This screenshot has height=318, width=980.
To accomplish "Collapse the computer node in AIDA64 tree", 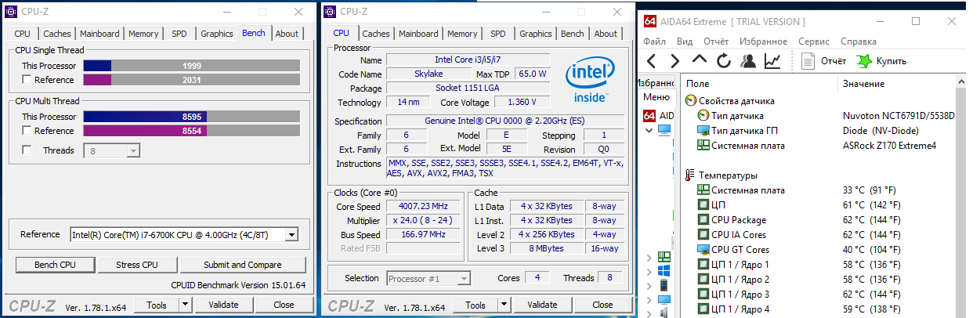I will click(x=649, y=130).
